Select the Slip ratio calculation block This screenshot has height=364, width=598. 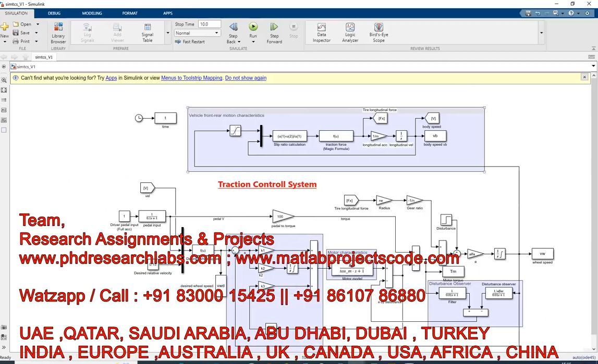coord(289,136)
